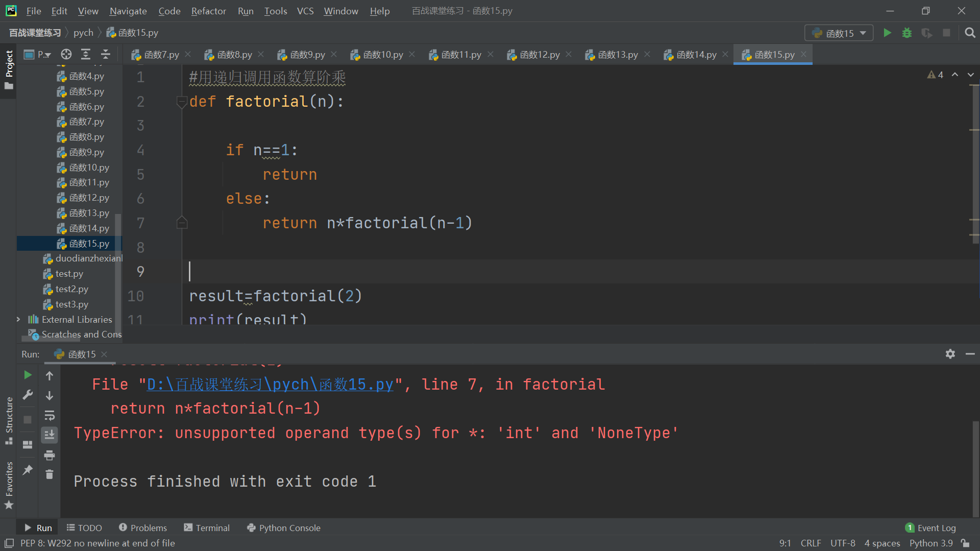The height and width of the screenshot is (551, 980).
Task: Open run configuration wrench icon in Run panel
Action: point(28,395)
